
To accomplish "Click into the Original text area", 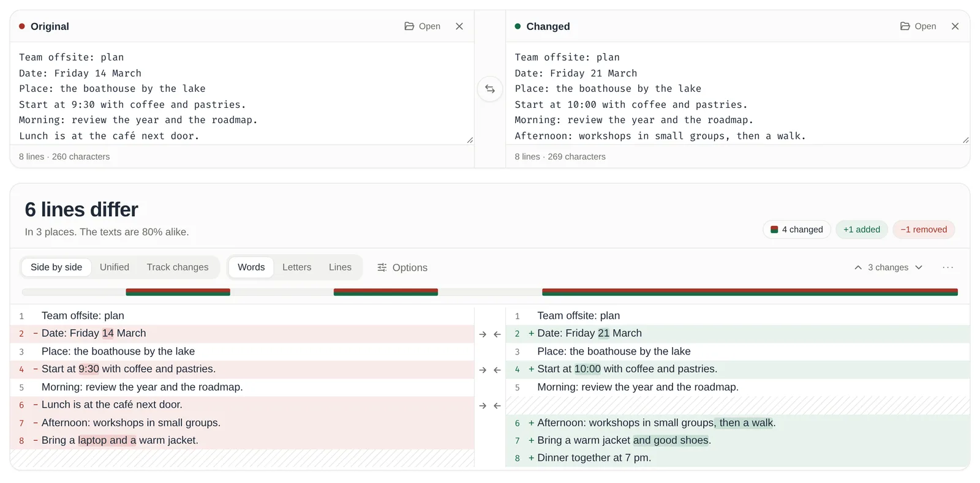I will 242,93.
